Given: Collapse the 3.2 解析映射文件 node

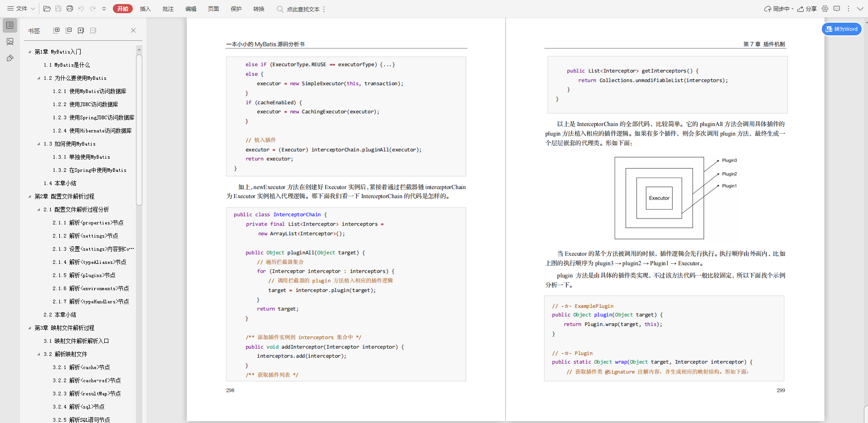Looking at the screenshot, I should (39, 354).
